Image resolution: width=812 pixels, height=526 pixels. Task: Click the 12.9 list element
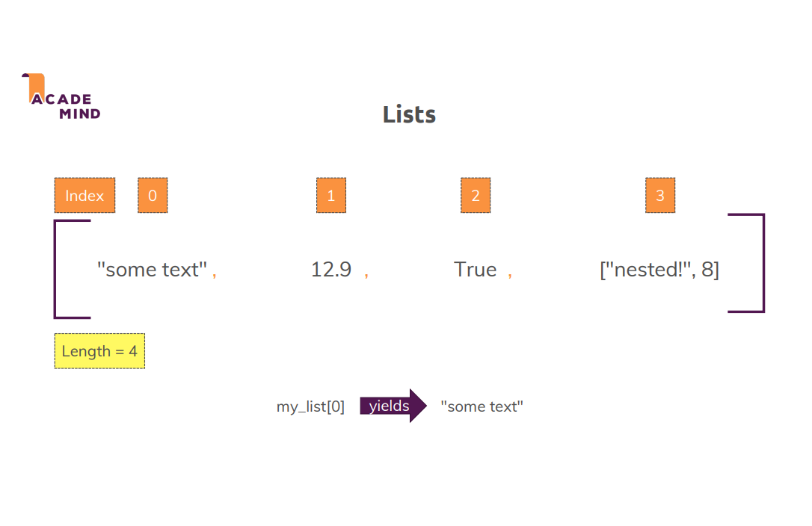[x=331, y=269]
